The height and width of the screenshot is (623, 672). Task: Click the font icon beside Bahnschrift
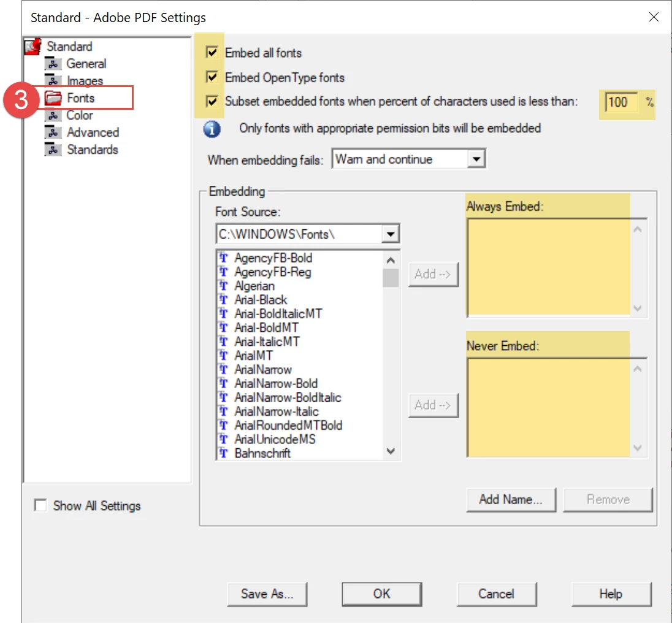(x=224, y=453)
